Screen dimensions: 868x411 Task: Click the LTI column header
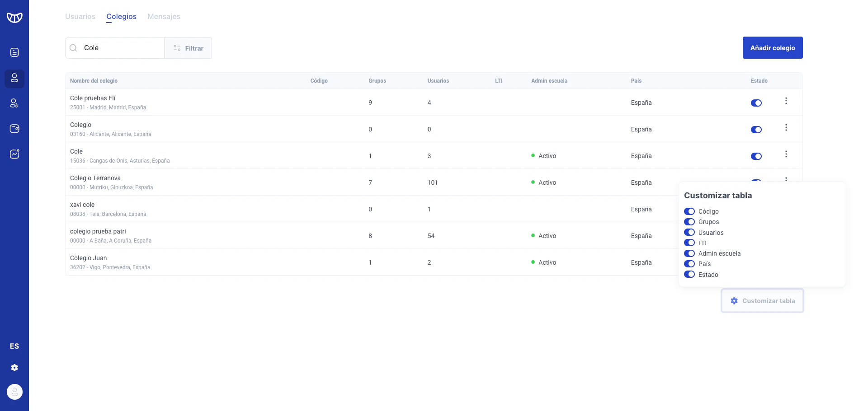pyautogui.click(x=499, y=81)
